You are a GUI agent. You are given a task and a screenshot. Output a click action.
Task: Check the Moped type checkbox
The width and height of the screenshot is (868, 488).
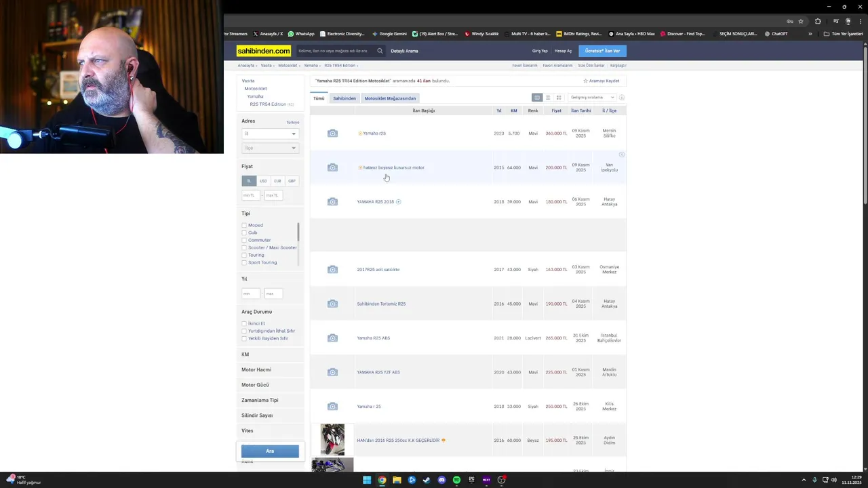244,225
